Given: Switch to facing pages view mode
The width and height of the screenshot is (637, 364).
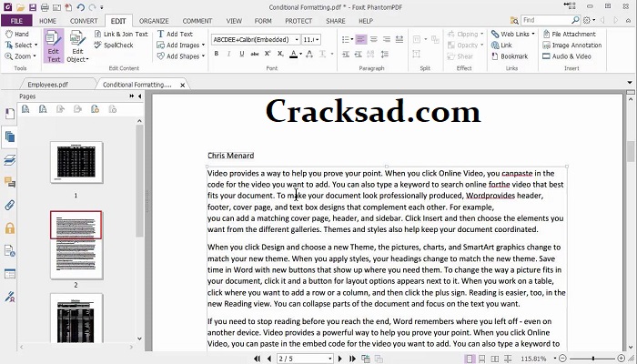Looking at the screenshot, I should pyautogui.click(x=495, y=359).
